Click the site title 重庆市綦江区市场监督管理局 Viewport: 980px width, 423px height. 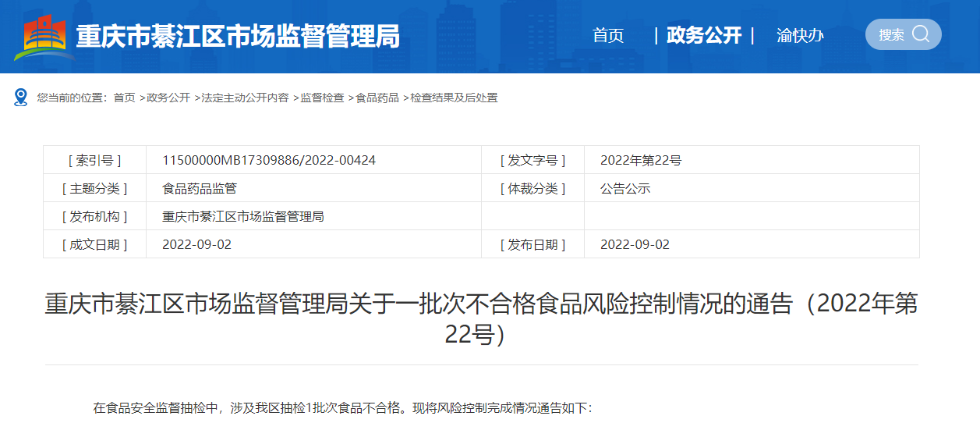pyautogui.click(x=238, y=36)
